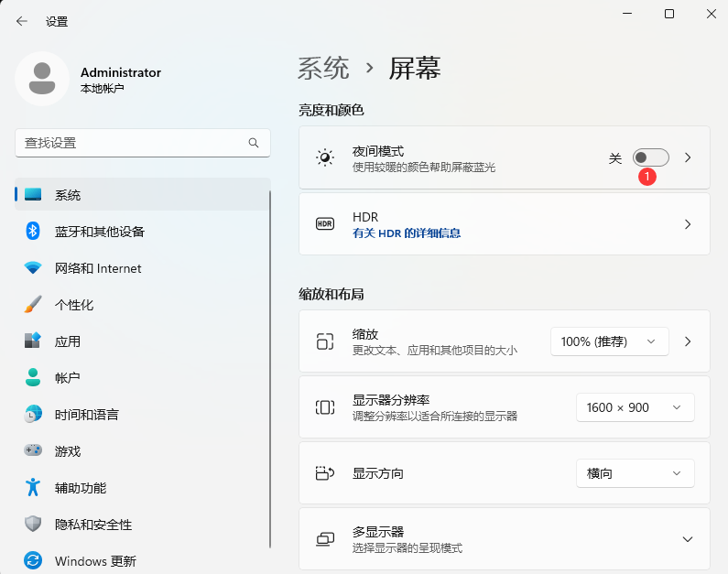The height and width of the screenshot is (574, 728).
Task: Select 系统 in the sidebar
Action: [x=142, y=194]
